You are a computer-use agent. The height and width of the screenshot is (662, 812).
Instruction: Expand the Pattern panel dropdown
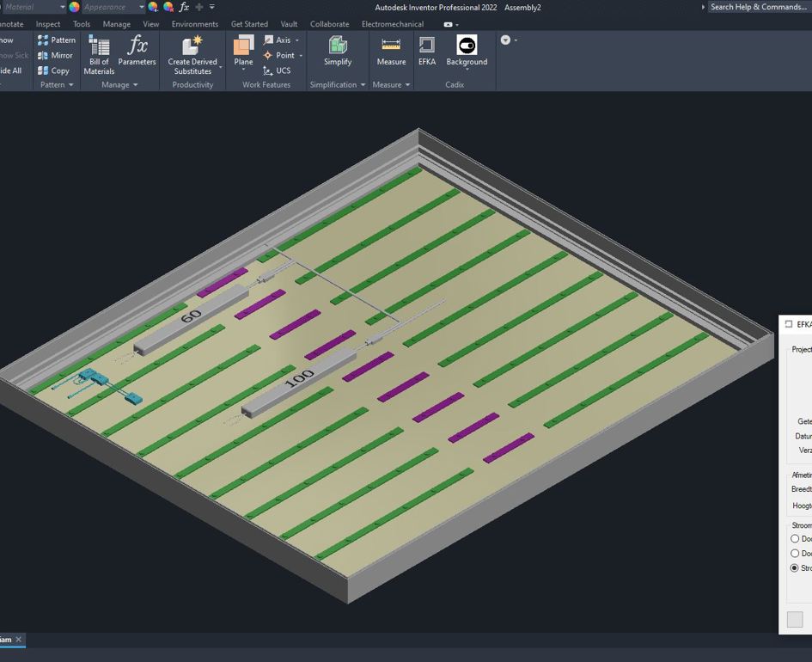71,85
